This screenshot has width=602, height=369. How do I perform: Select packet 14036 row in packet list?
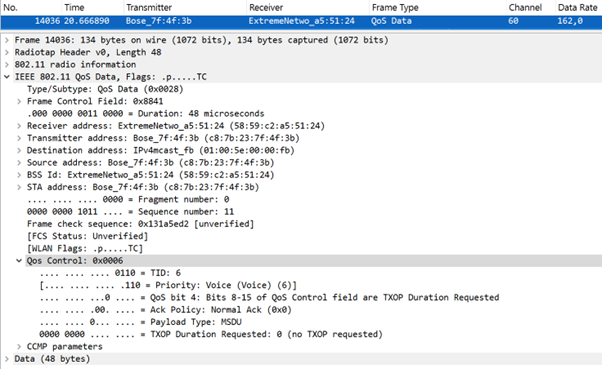pyautogui.click(x=301, y=22)
